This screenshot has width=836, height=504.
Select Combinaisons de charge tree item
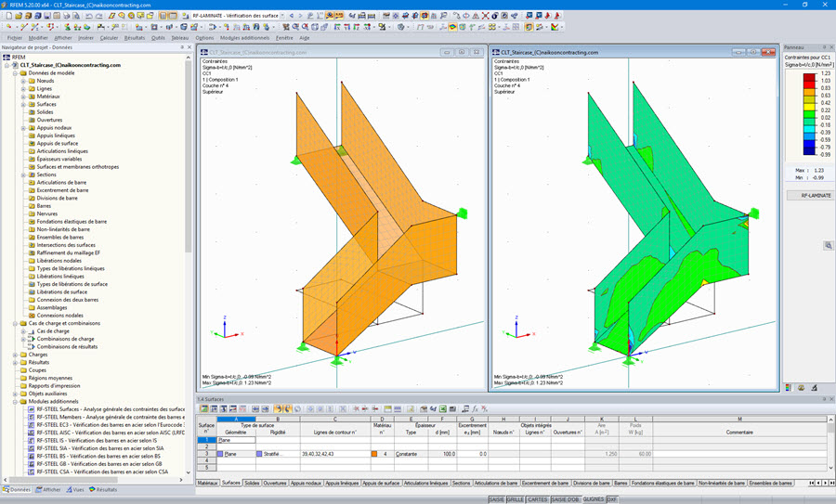click(x=65, y=339)
